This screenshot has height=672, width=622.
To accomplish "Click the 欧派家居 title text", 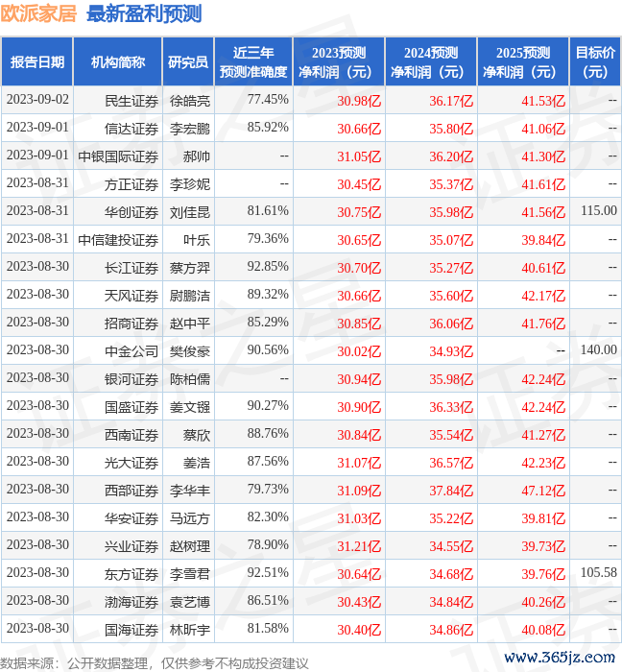I will point(38,13).
